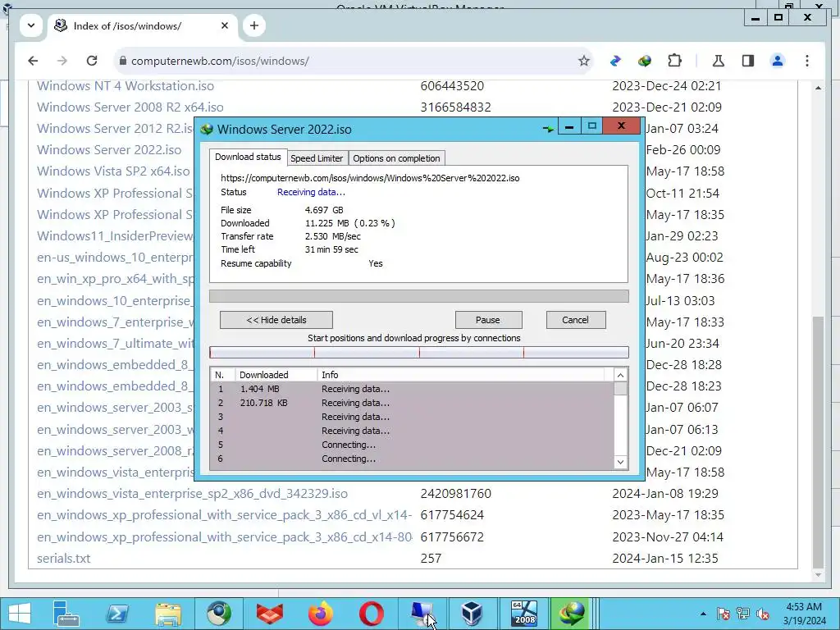Cancel the download in the IDM dialog
The width and height of the screenshot is (840, 630).
pos(575,320)
